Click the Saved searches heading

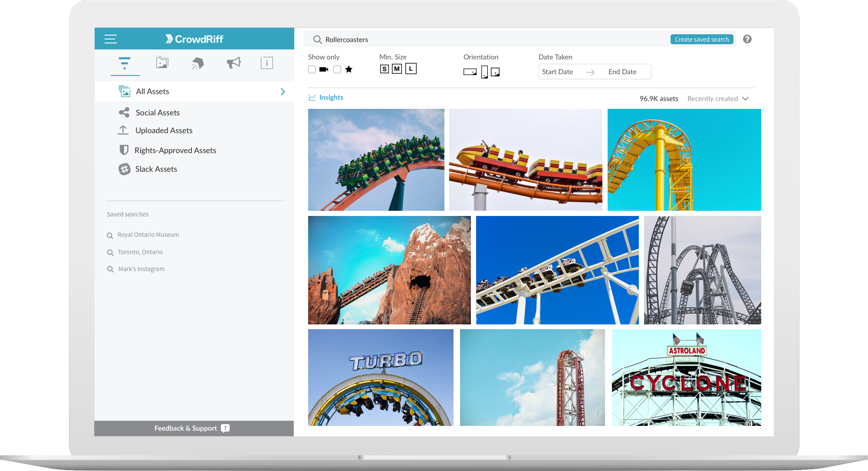(128, 214)
